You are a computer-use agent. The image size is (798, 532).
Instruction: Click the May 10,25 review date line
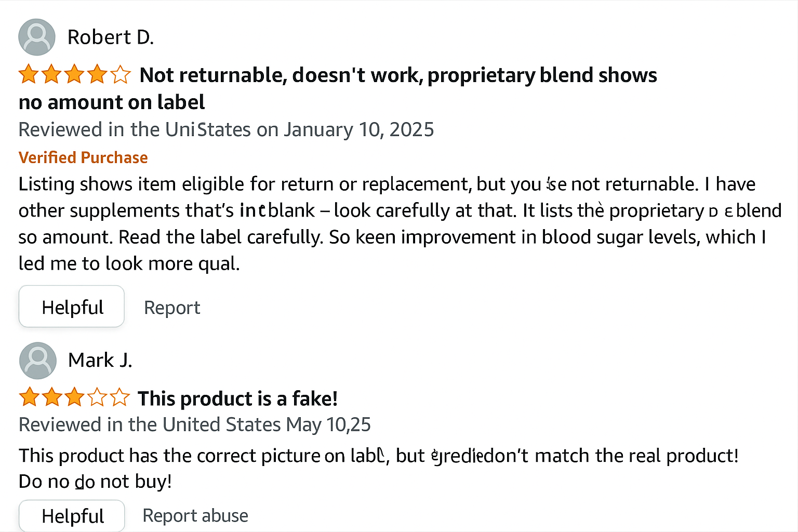tap(195, 424)
